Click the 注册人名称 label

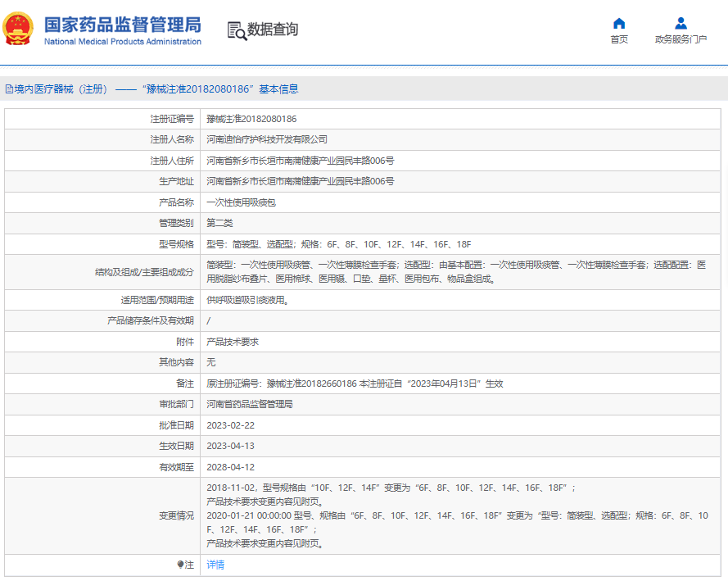click(x=172, y=139)
